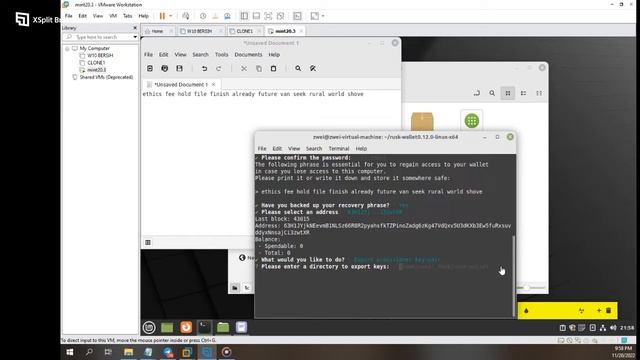Viewport: 640px width, 360px height.
Task: Delete yellow sticky note trash icon
Action: click(x=609, y=311)
